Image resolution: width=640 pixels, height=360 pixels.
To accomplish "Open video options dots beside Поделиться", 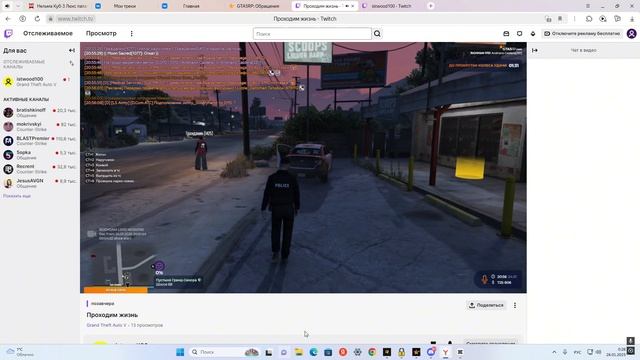I will 515,305.
